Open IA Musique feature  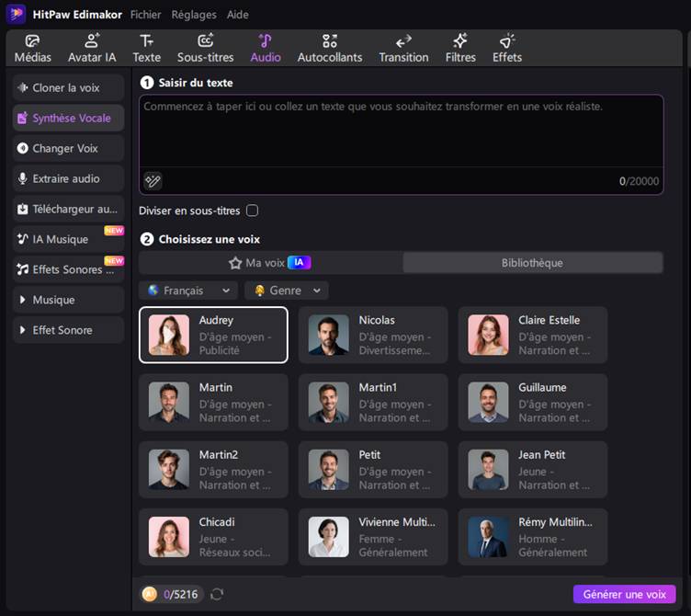click(68, 239)
